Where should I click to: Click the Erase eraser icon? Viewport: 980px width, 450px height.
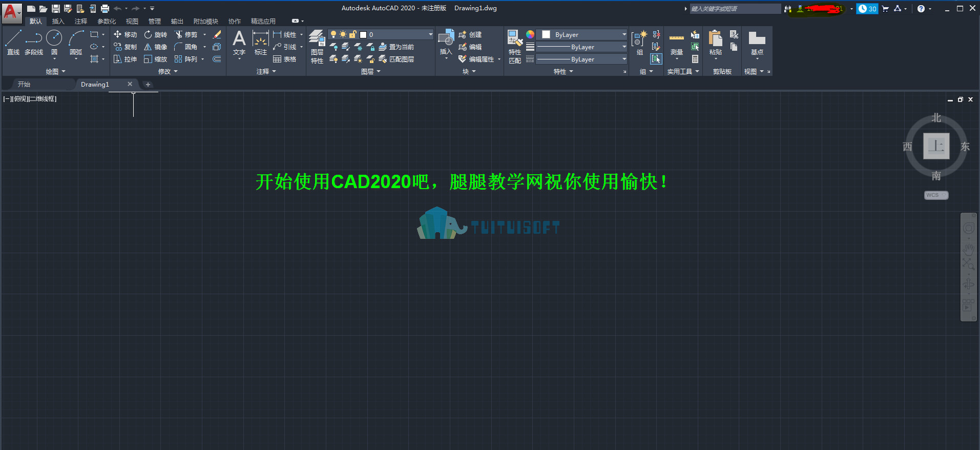tap(217, 34)
